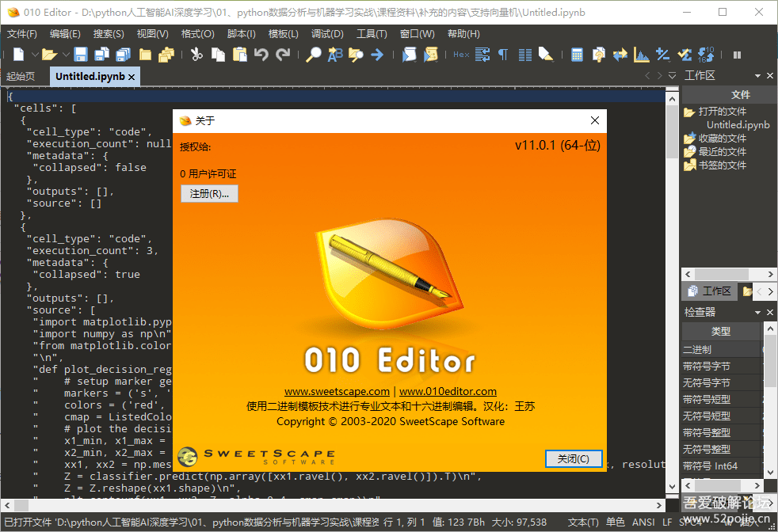Screen dimensions: 778x532
Task: Close the 检查器 panel
Action: point(769,313)
